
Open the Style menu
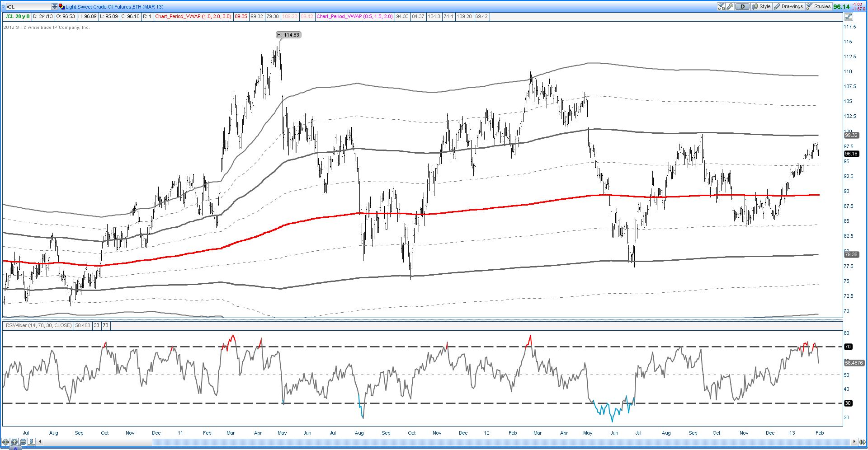click(761, 6)
